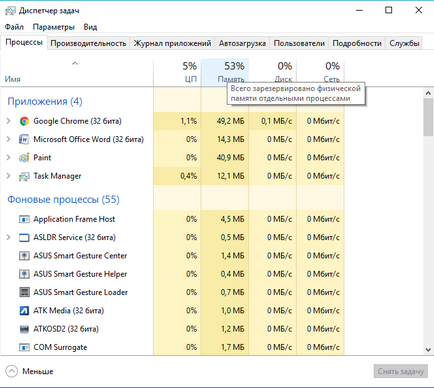
Task: Expand the Task Manager process group
Action: tap(8, 176)
